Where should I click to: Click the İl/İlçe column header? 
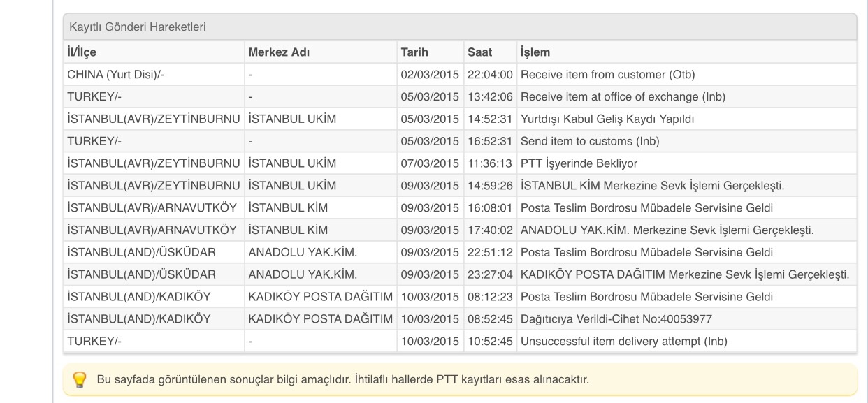pos(82,52)
